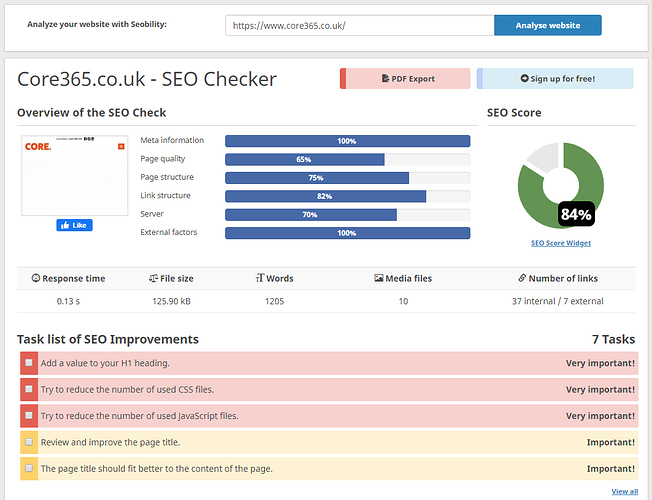Screen dimensions: 652x500
Task: Click the Page quality progress bar
Action: [x=347, y=159]
